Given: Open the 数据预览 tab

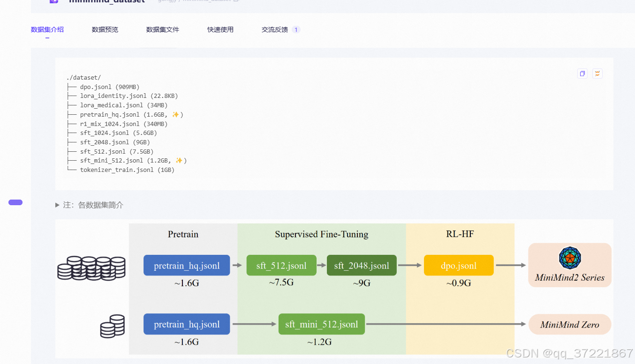Looking at the screenshot, I should click(x=105, y=30).
